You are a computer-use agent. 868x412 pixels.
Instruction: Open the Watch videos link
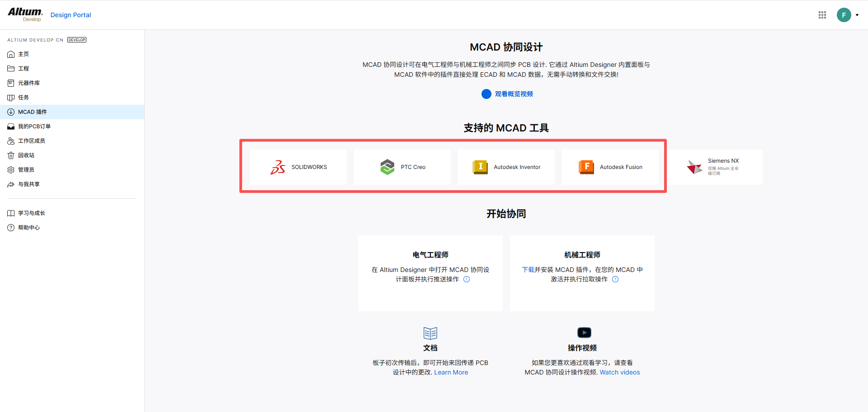point(620,372)
